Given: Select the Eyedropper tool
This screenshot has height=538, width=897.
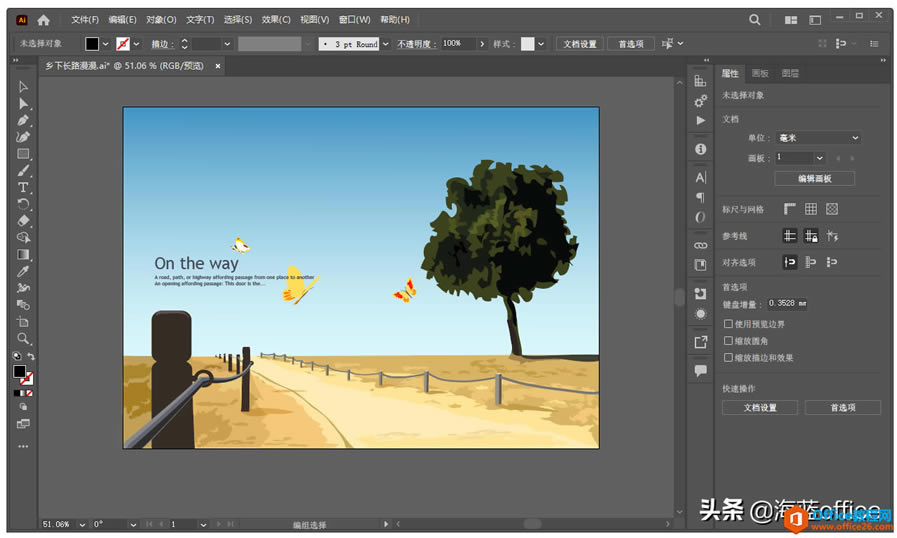Looking at the screenshot, I should coord(23,271).
